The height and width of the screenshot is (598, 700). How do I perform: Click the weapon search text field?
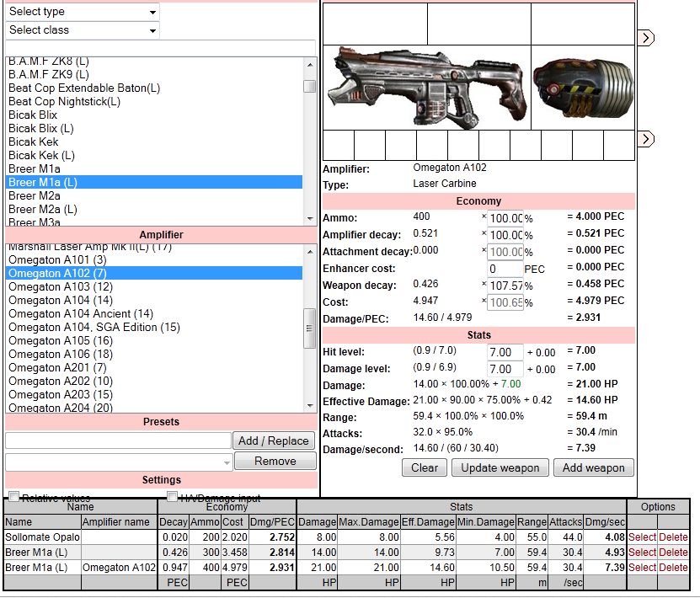click(x=160, y=47)
